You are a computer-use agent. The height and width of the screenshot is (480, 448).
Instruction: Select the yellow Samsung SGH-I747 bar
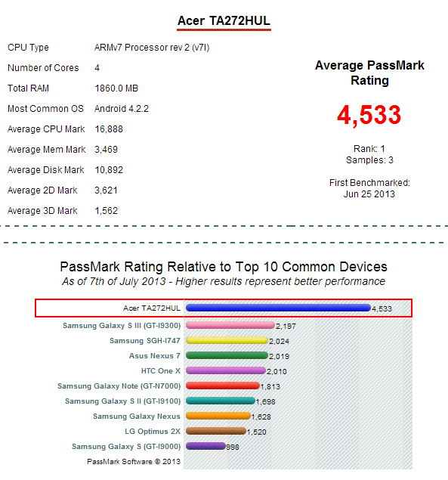click(227, 340)
